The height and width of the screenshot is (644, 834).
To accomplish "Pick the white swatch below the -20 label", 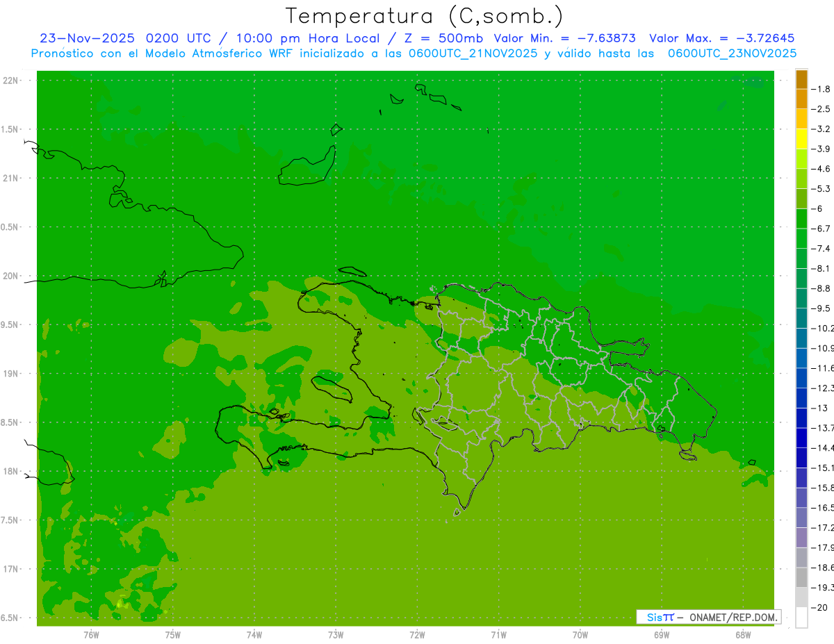I will tap(801, 618).
